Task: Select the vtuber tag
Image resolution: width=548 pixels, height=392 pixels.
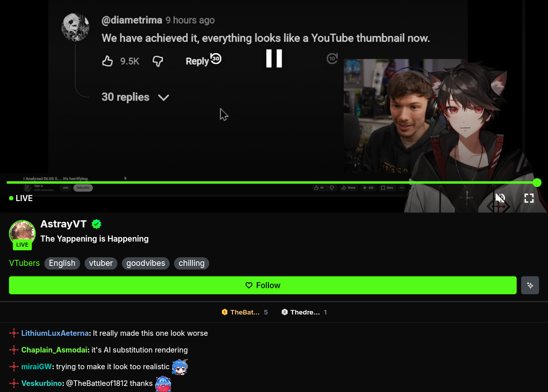Action: pos(101,263)
